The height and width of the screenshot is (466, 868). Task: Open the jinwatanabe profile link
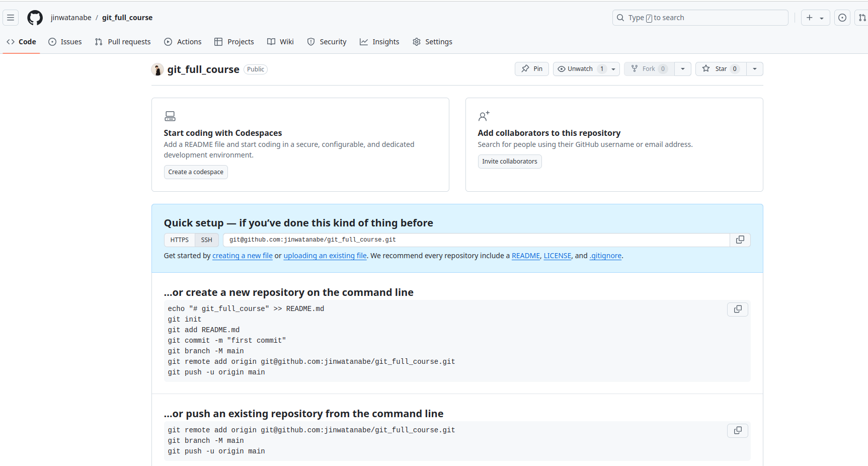[71, 18]
